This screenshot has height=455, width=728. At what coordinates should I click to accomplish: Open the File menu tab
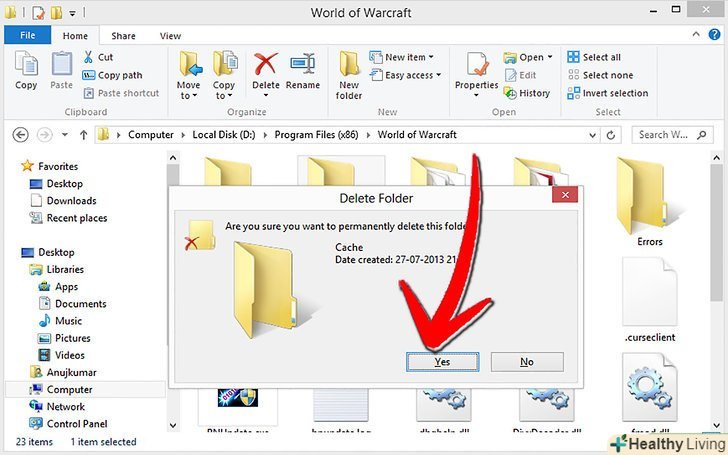tap(27, 35)
